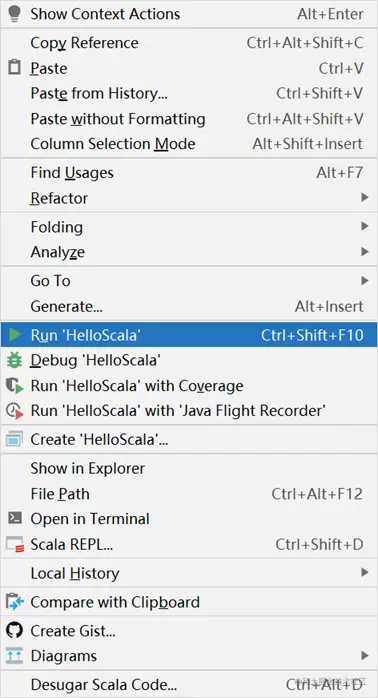This screenshot has width=378, height=698.
Task: Click the lightbulb Context Actions icon
Action: click(x=15, y=14)
